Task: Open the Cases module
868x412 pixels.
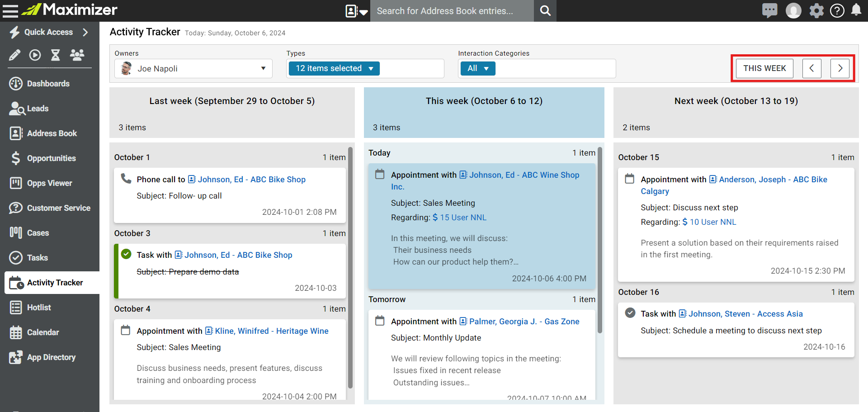Action: click(50, 233)
